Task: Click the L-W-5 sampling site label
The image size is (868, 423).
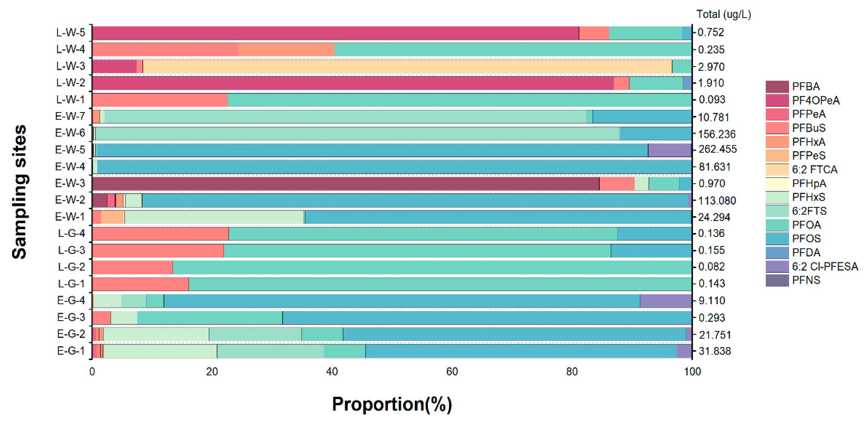Action: (70, 33)
